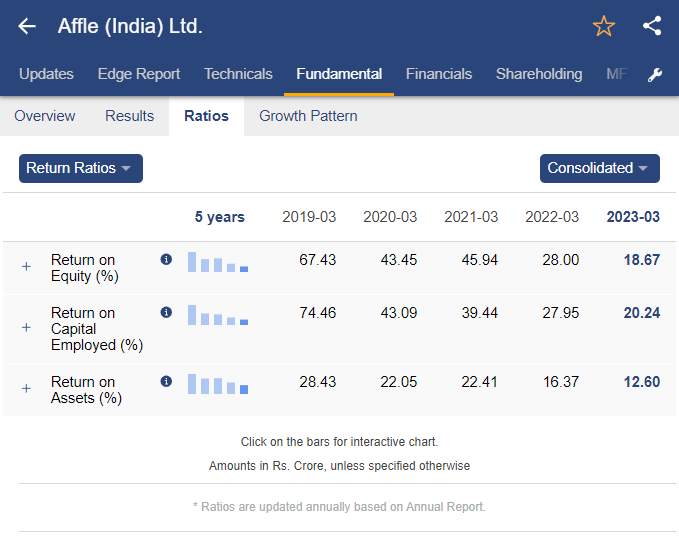Open the Overview sub-tab
Image resolution: width=679 pixels, height=539 pixels.
(45, 116)
